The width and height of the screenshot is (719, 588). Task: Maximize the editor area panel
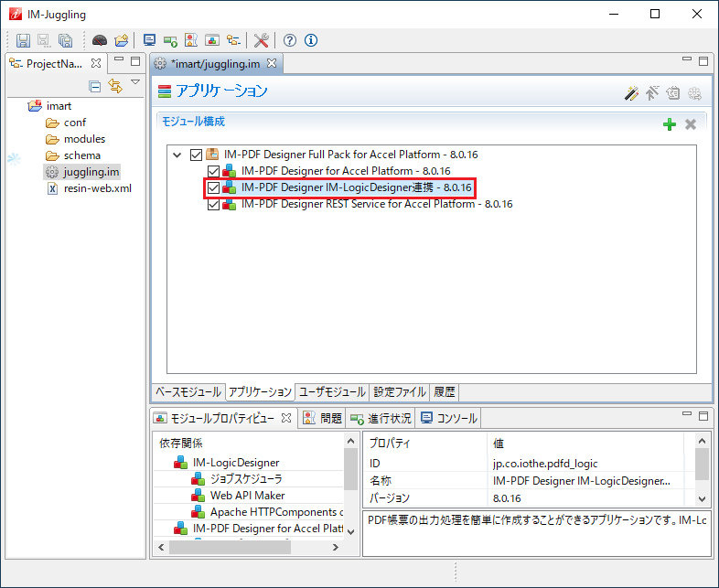click(703, 61)
